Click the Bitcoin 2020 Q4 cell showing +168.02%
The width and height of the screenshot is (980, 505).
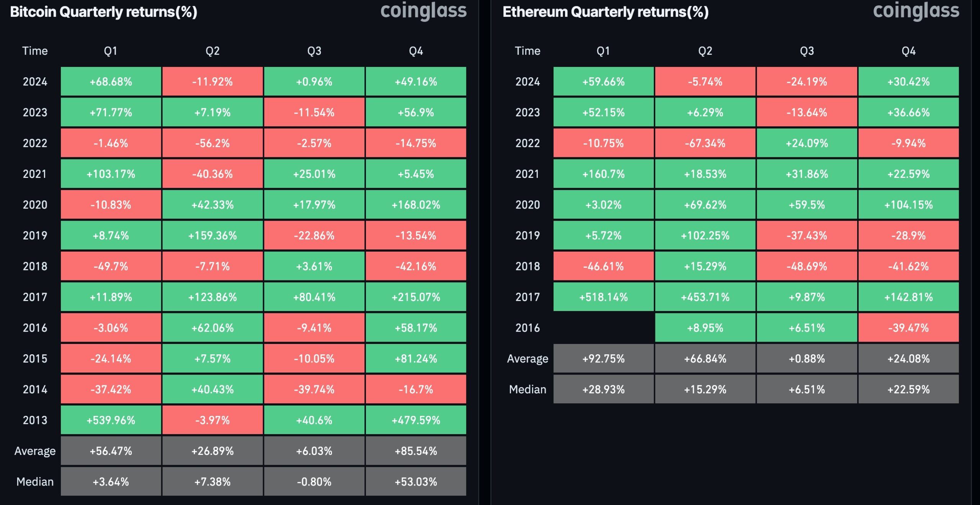pyautogui.click(x=416, y=205)
